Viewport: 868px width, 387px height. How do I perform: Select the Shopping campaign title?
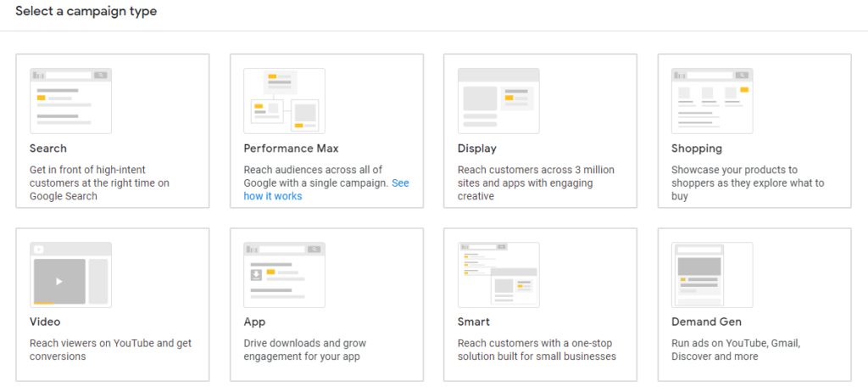697,149
